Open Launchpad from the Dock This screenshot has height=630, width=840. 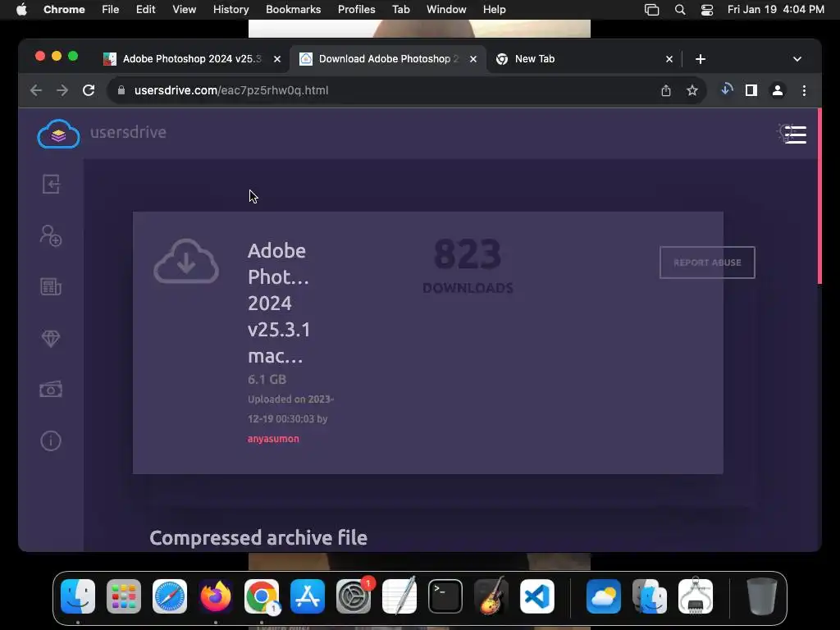pyautogui.click(x=124, y=596)
